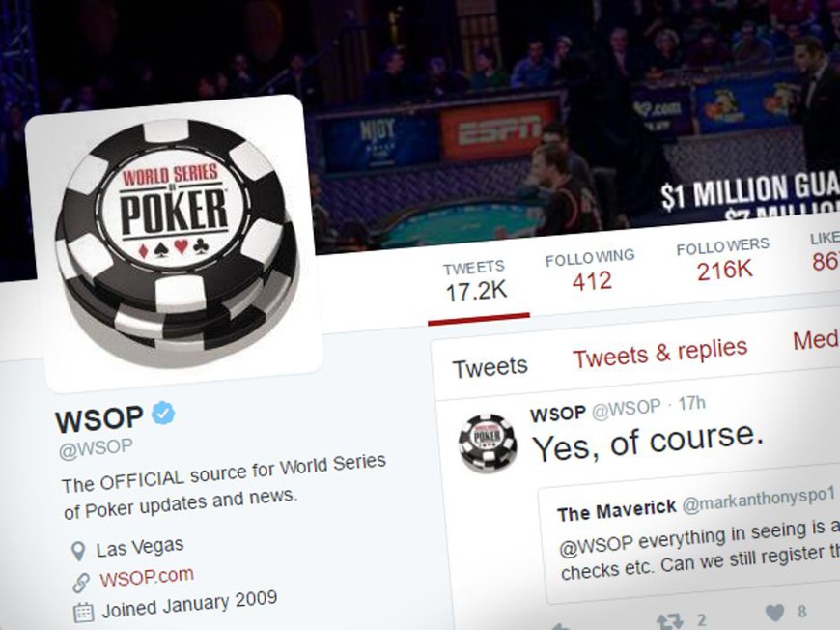Visit the WSOP.com website link

[x=146, y=578]
